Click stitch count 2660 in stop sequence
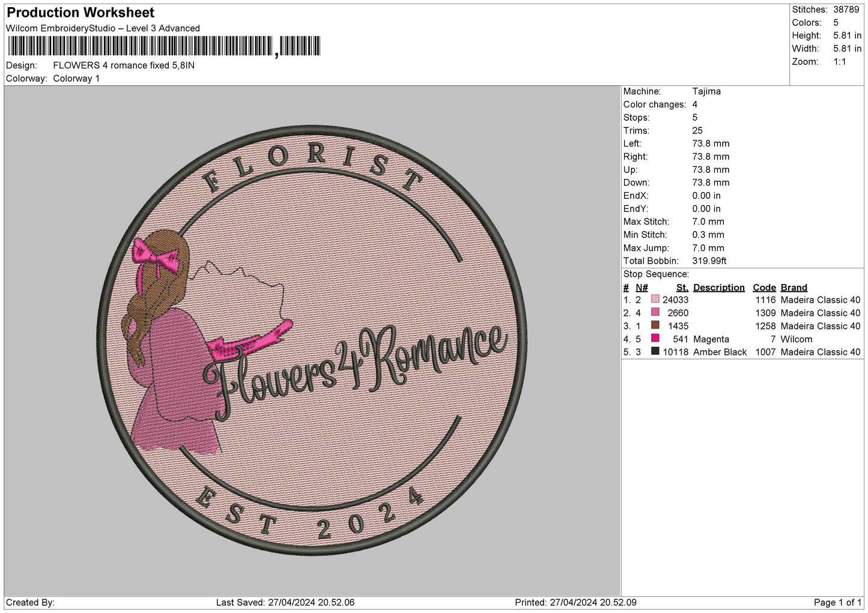Viewport: 868px width, 613px height. click(x=678, y=313)
